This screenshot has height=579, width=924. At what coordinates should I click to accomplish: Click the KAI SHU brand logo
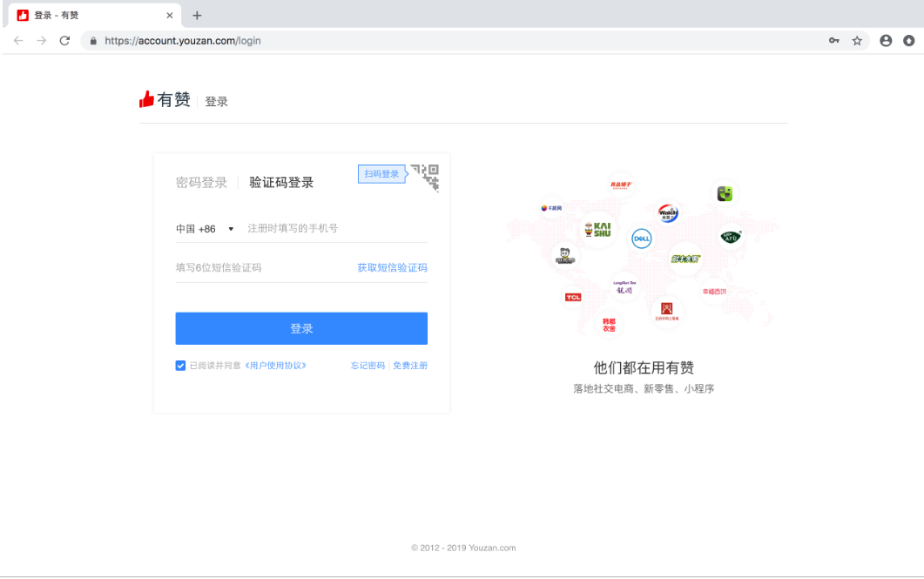pos(597,229)
